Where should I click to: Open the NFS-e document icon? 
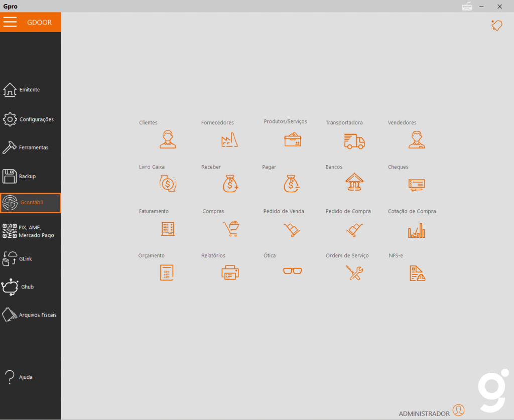point(417,273)
